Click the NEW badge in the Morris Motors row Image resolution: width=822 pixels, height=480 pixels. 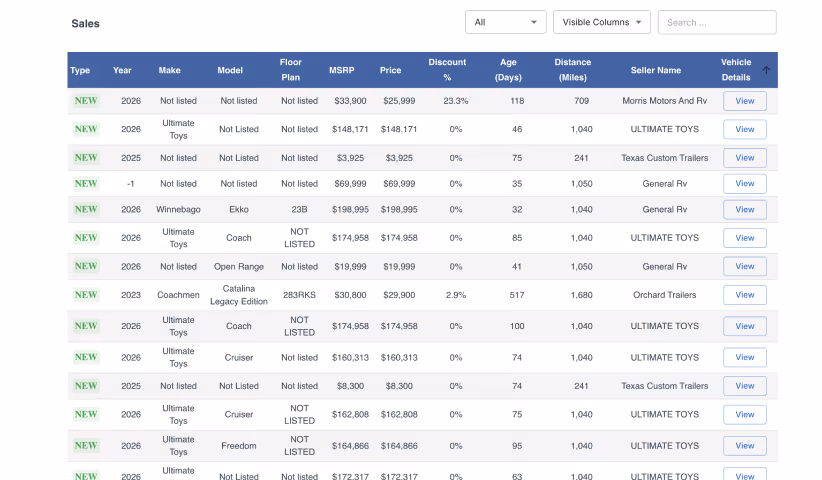pyautogui.click(x=86, y=101)
